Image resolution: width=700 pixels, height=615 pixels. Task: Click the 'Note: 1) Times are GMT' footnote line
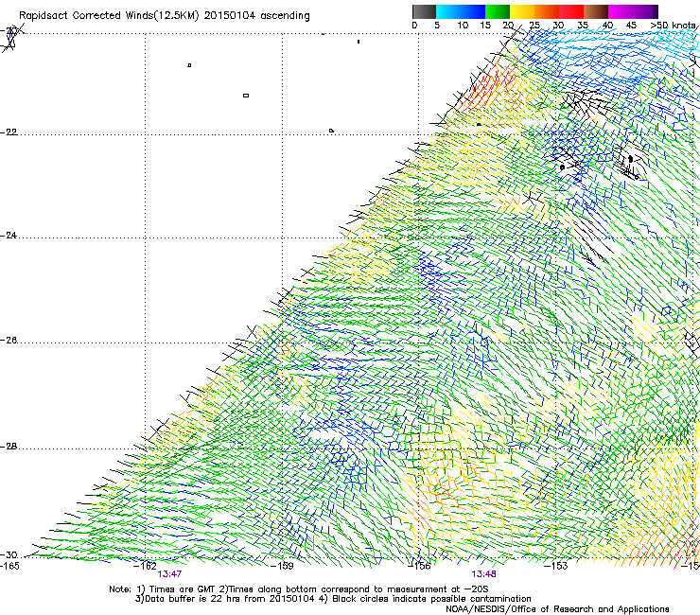tap(298, 589)
